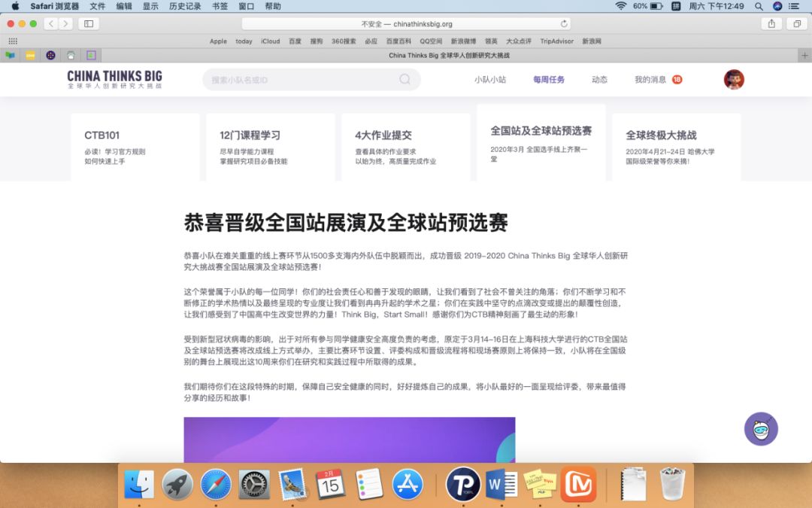Open the battery 60% status menu

(x=647, y=6)
